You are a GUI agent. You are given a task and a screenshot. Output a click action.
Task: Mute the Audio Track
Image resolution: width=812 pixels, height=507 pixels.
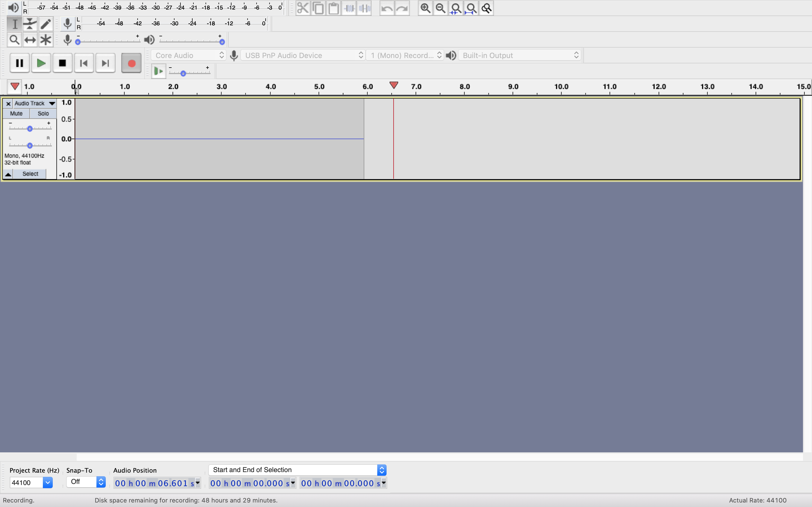tap(16, 113)
